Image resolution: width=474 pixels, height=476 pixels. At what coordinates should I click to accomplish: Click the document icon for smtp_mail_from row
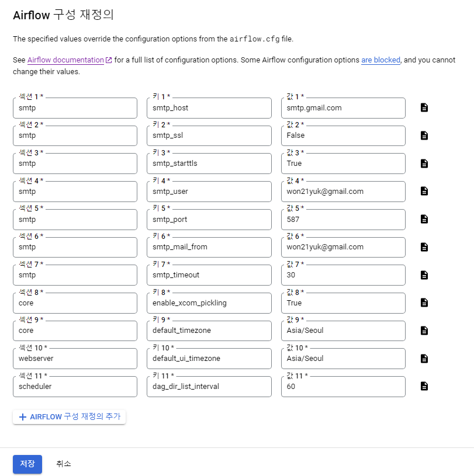coord(424,246)
